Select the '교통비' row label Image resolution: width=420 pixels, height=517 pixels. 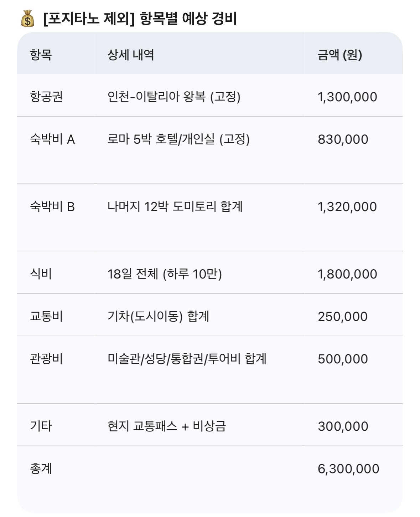point(46,316)
